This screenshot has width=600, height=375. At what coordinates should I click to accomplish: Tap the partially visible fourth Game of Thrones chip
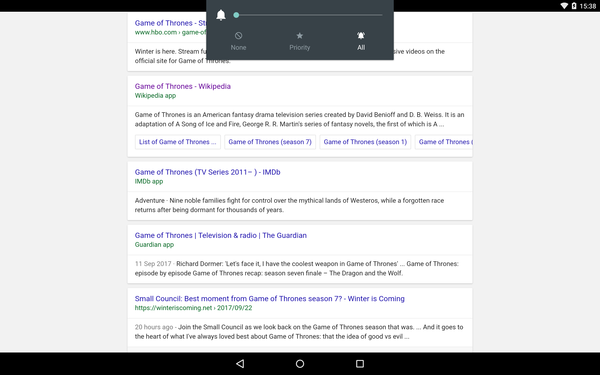444,142
